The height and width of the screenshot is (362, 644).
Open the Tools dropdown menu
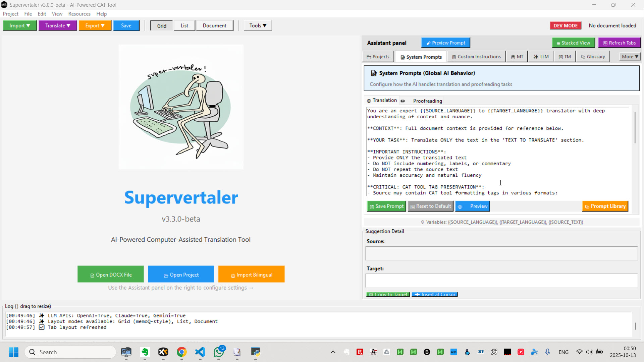pos(258,25)
